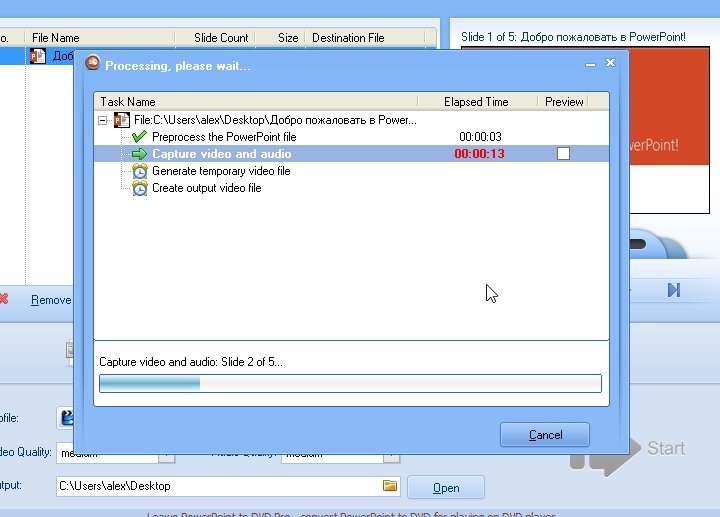Click the alarm clock icon beside Create output
The image size is (720, 517).
[140, 188]
